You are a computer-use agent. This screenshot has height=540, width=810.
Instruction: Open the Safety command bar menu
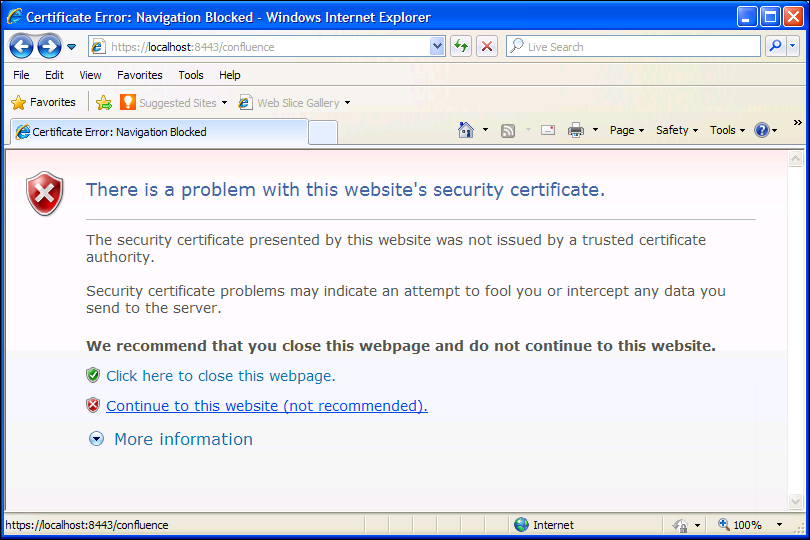(677, 130)
